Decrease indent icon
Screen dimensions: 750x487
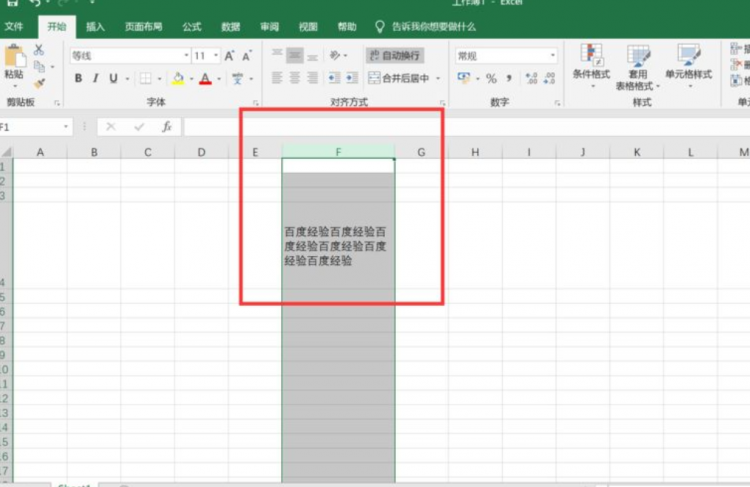tap(334, 77)
